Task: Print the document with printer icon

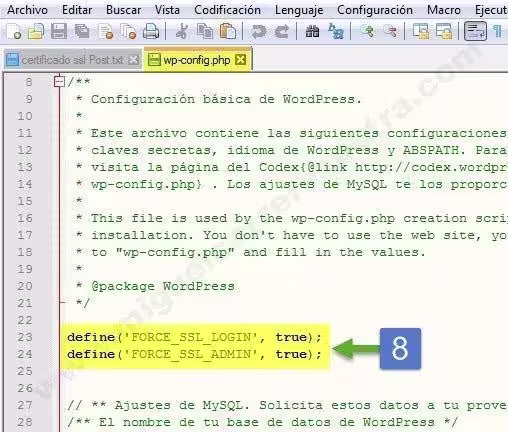Action: point(151,32)
